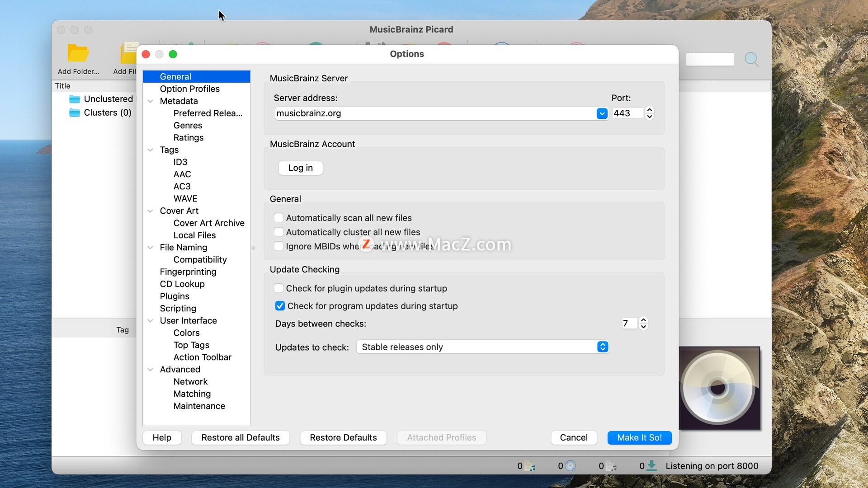
Task: Collapse the Cover Art tree section
Action: coord(151,211)
